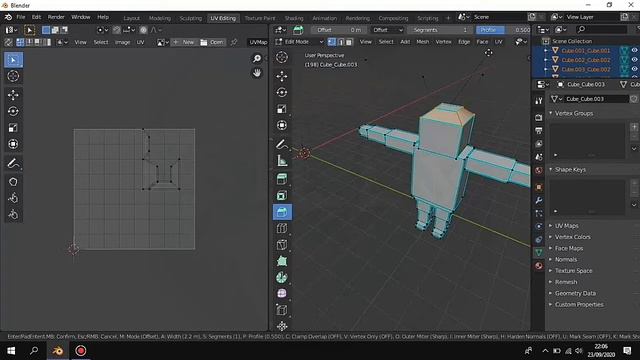Select the Poly Build tool
640x360 pixels.
(x=282, y=261)
